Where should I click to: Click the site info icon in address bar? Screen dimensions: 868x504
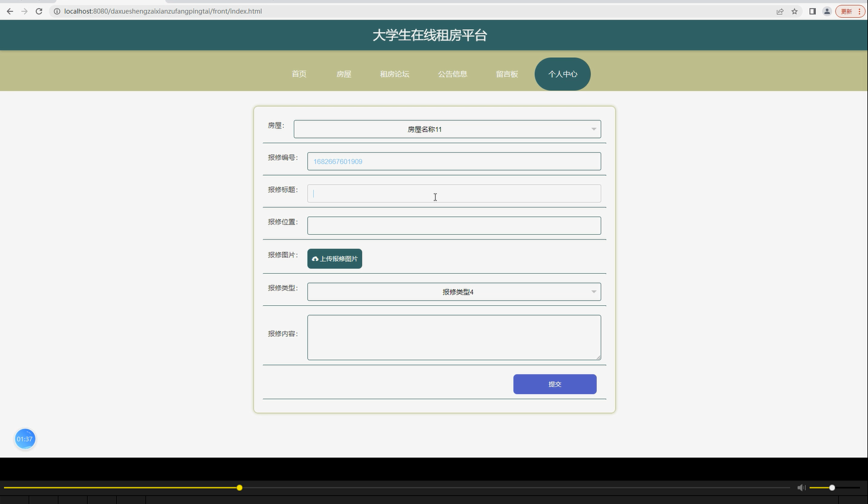(x=57, y=11)
